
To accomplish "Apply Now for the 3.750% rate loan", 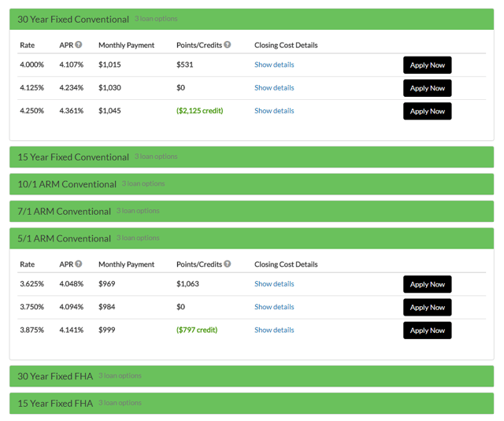I will coord(427,308).
